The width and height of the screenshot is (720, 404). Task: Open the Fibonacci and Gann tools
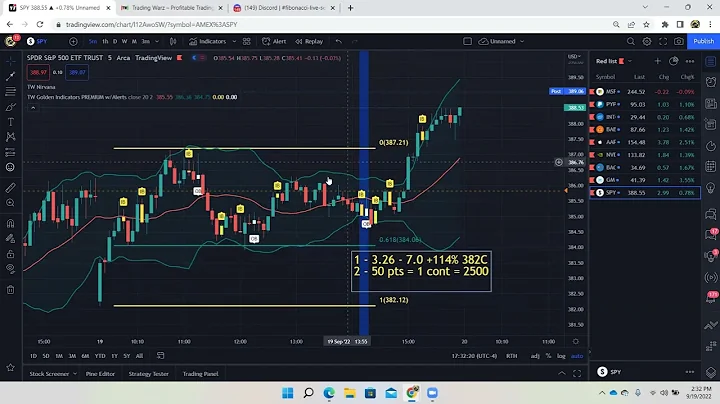tap(11, 91)
